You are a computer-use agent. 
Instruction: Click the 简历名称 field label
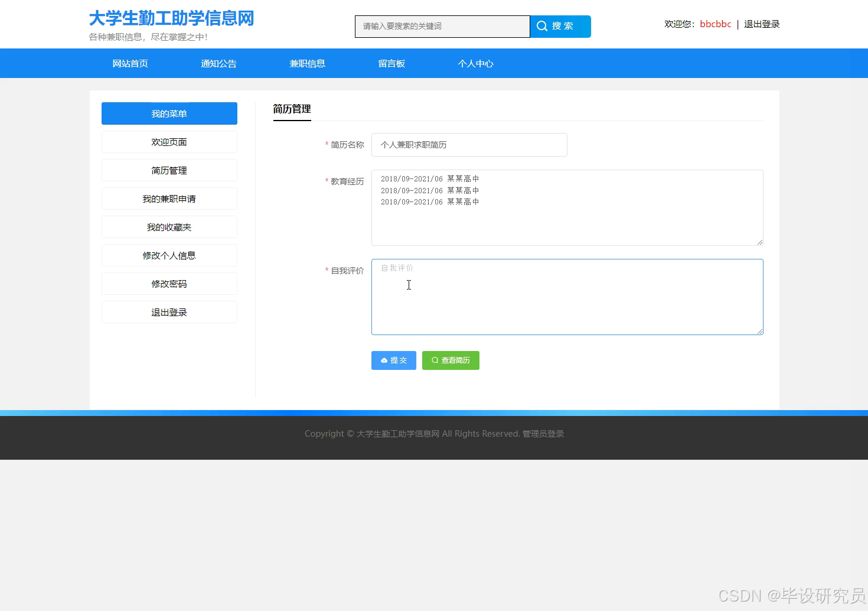(347, 145)
